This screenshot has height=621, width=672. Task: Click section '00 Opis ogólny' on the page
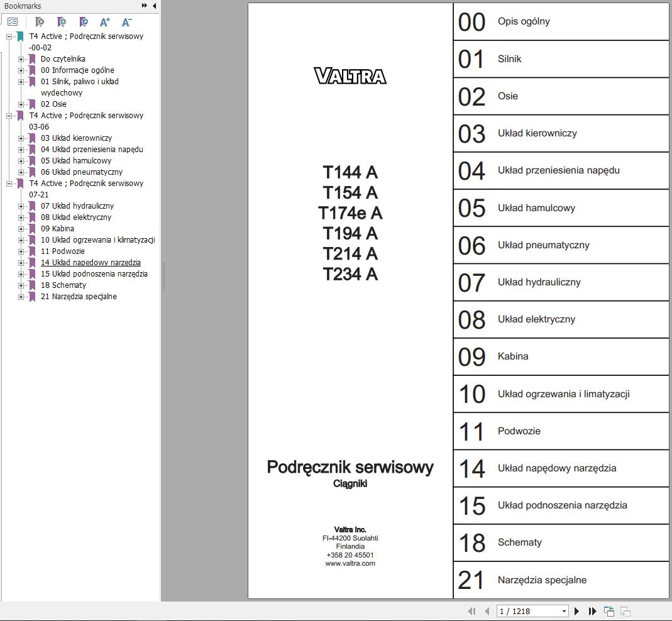[561, 21]
